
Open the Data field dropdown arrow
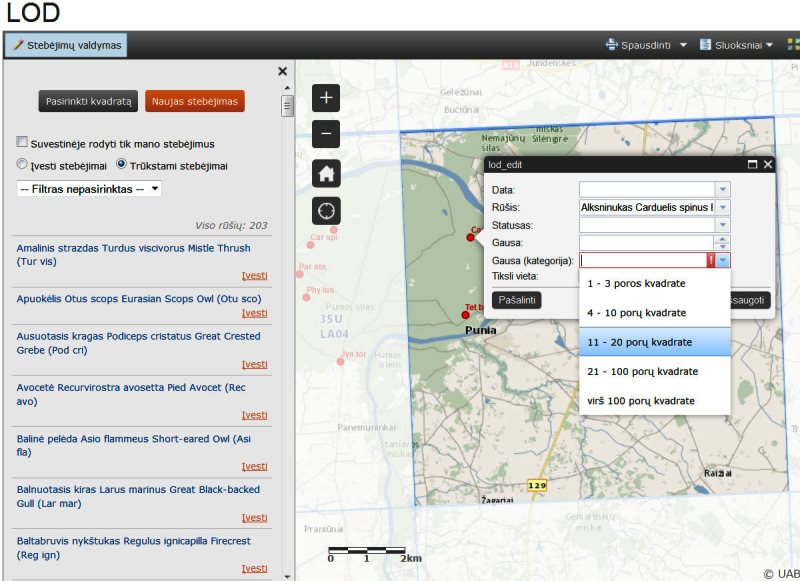click(x=723, y=189)
